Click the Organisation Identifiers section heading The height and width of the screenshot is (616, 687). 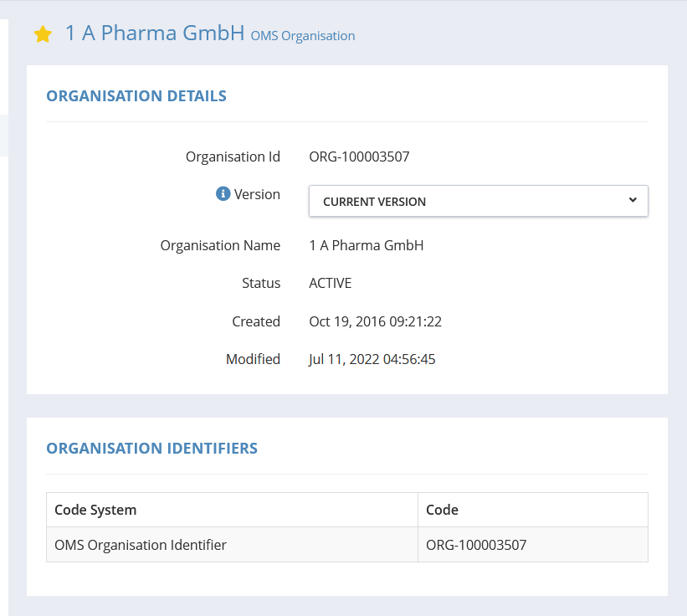click(151, 449)
